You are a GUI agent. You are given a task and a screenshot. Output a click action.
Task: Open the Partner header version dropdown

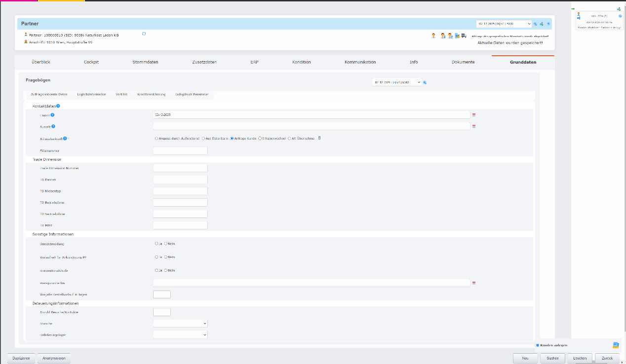pos(504,24)
